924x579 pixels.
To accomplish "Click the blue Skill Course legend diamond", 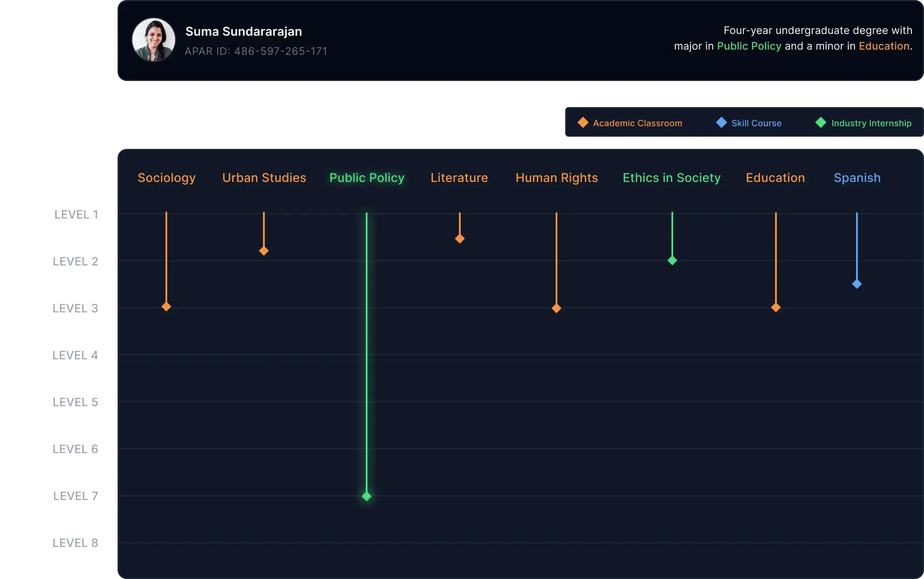I will point(721,123).
